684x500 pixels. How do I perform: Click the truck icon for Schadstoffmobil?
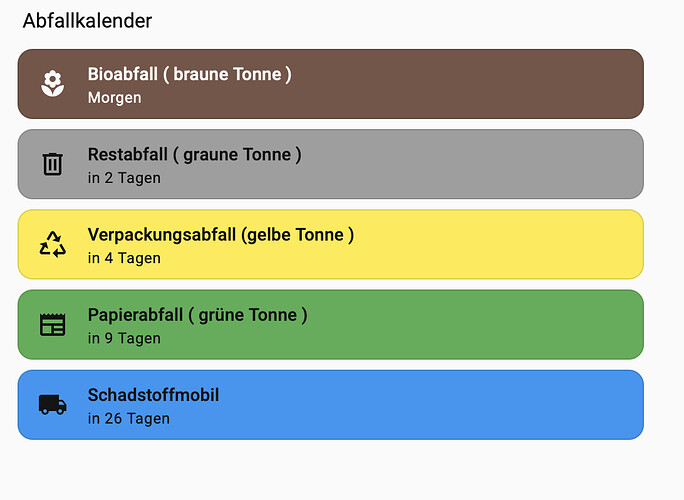[53, 404]
